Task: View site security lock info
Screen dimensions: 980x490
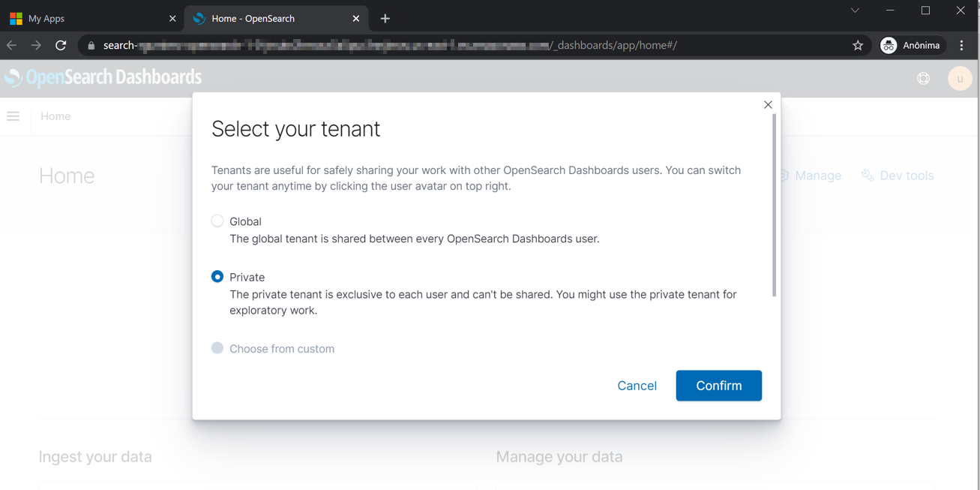Action: [x=91, y=46]
